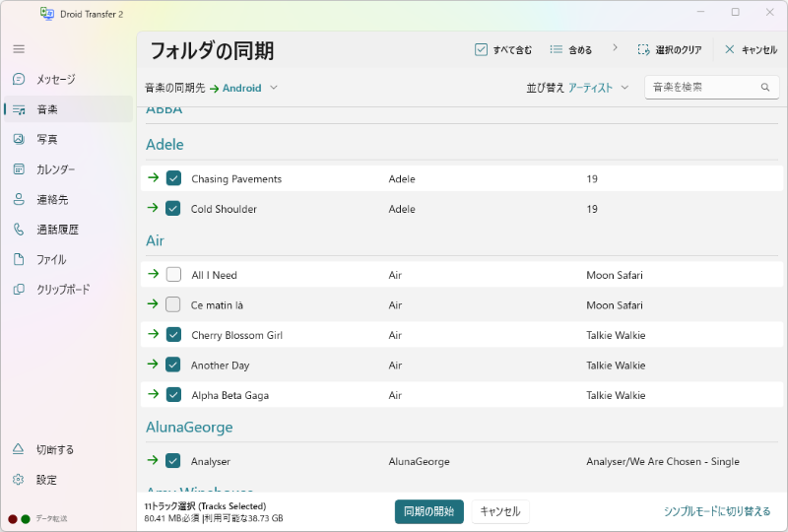788x532 pixels.
Task: Click the search magnifier icon
Action: tap(765, 87)
